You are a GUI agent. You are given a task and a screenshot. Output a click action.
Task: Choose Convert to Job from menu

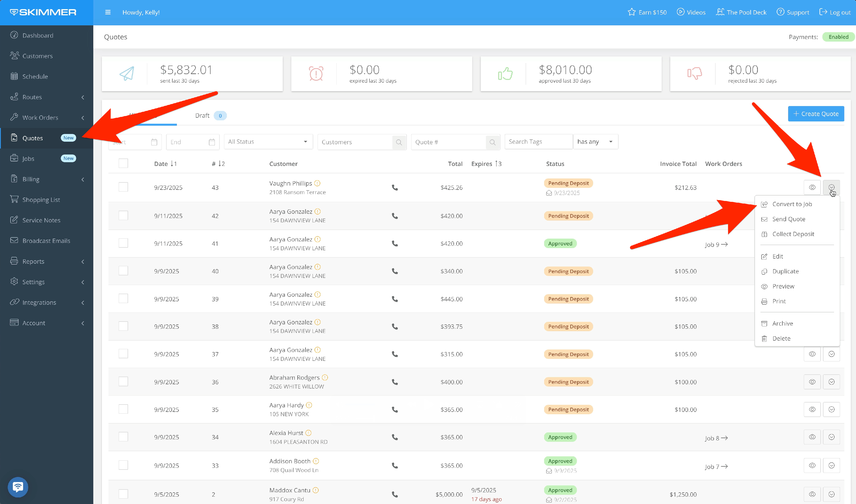(x=792, y=204)
